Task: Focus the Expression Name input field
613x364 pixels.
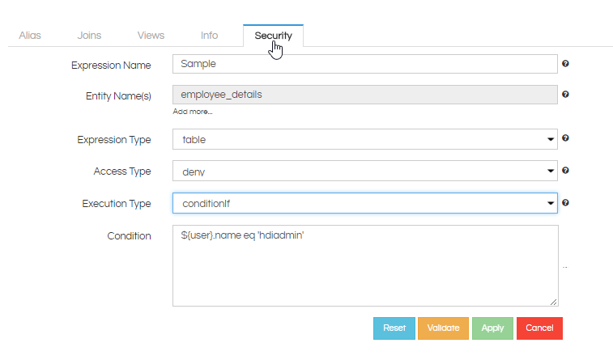Action: (364, 64)
